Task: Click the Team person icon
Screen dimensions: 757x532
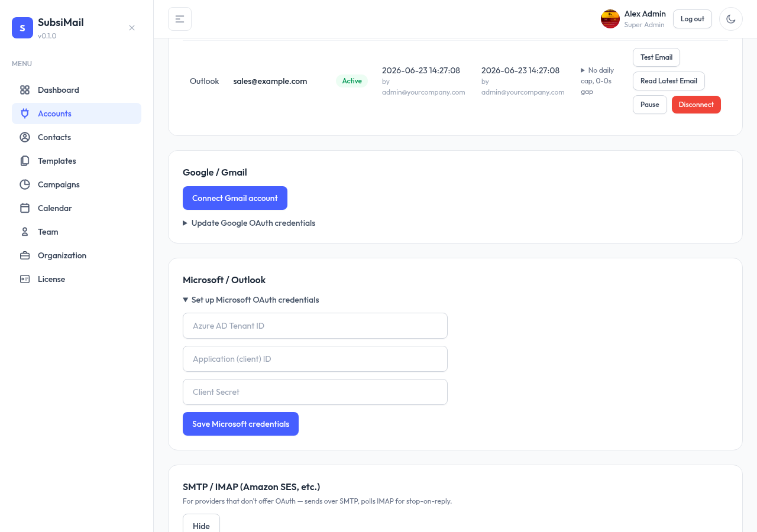Action: click(25, 232)
